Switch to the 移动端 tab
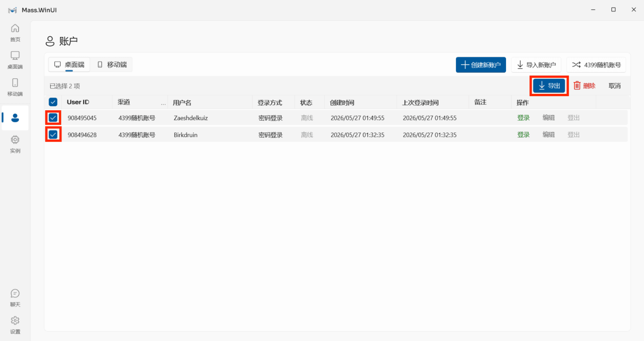 point(112,64)
